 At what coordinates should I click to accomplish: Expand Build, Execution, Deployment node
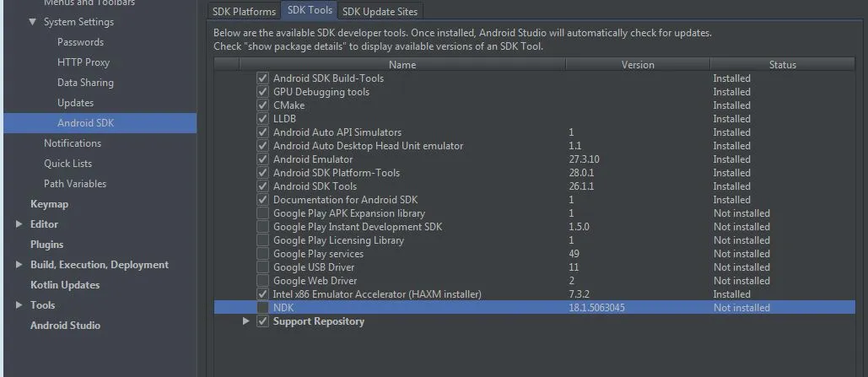(x=19, y=265)
